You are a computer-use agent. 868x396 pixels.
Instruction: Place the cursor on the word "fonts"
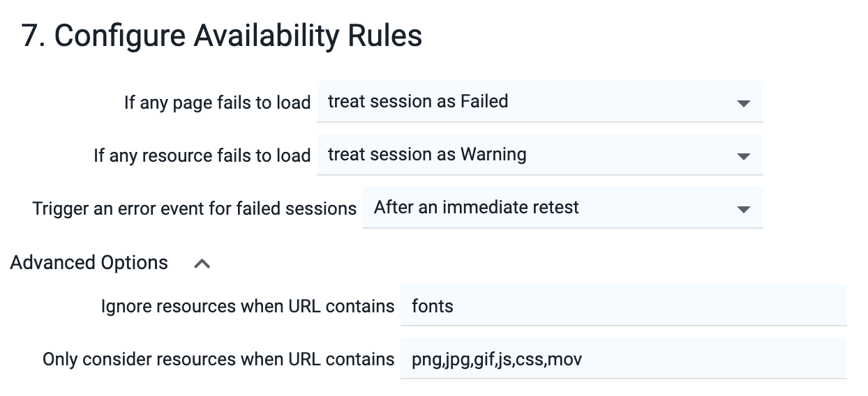tap(433, 306)
